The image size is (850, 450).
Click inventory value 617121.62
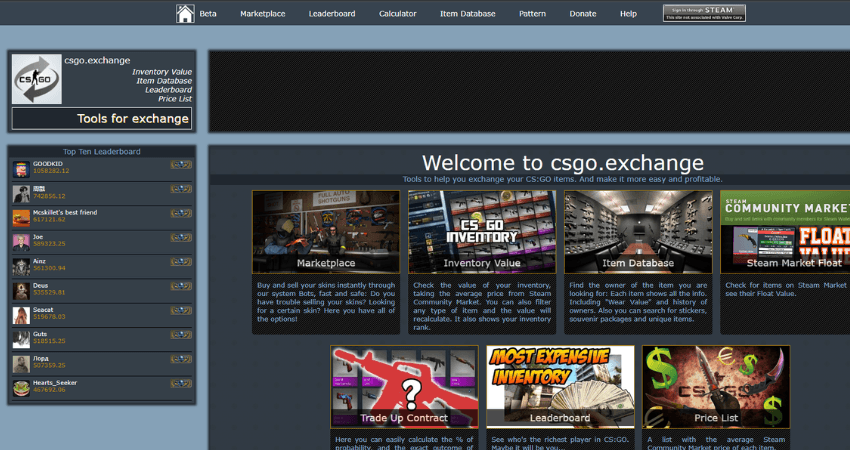[49, 220]
